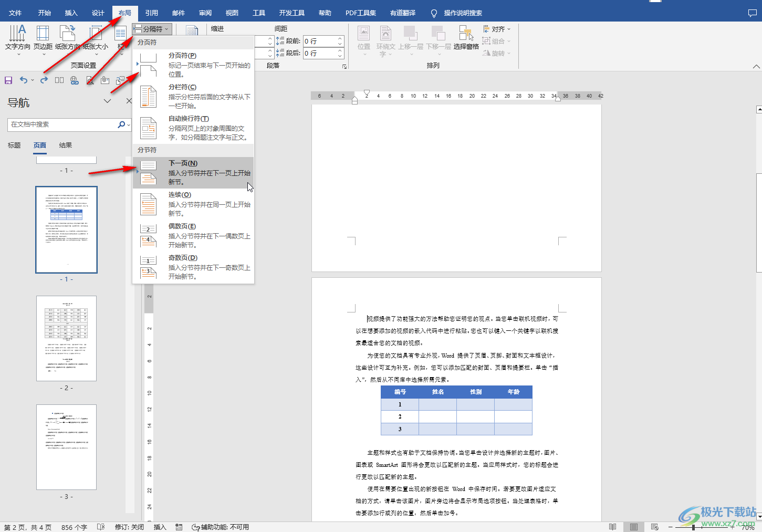Select 下一页(N) next page section break
The height and width of the screenshot is (532, 762).
pos(193,172)
